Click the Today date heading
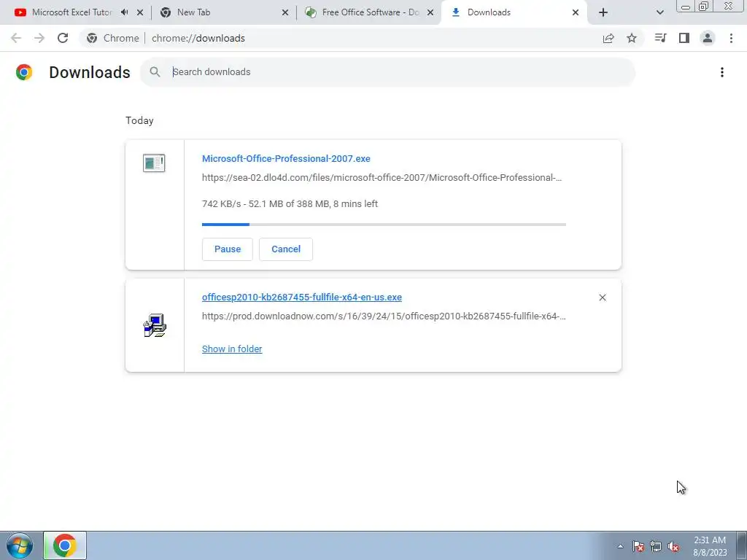 139,120
